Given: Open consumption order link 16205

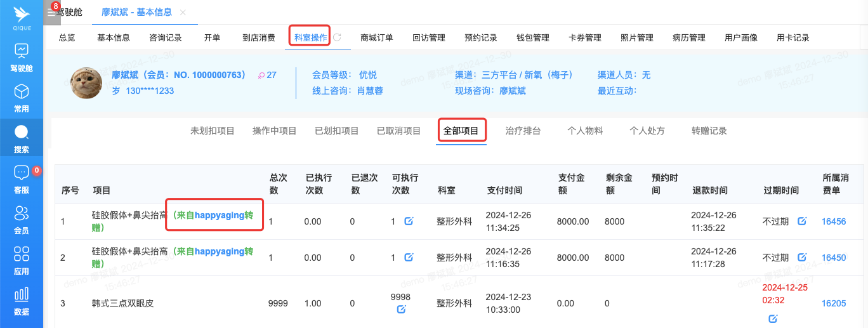Looking at the screenshot, I should pos(833,303).
